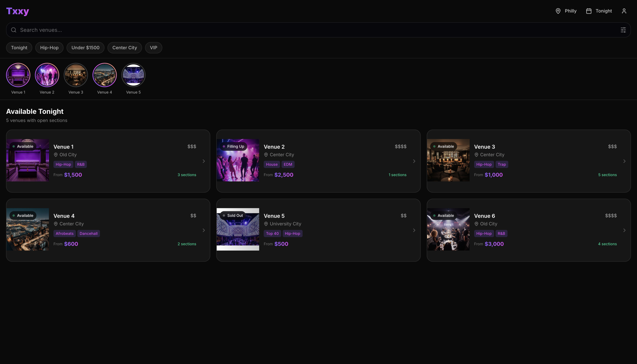637x364 pixels.
Task: Toggle the VIP filter chip
Action: (x=153, y=48)
